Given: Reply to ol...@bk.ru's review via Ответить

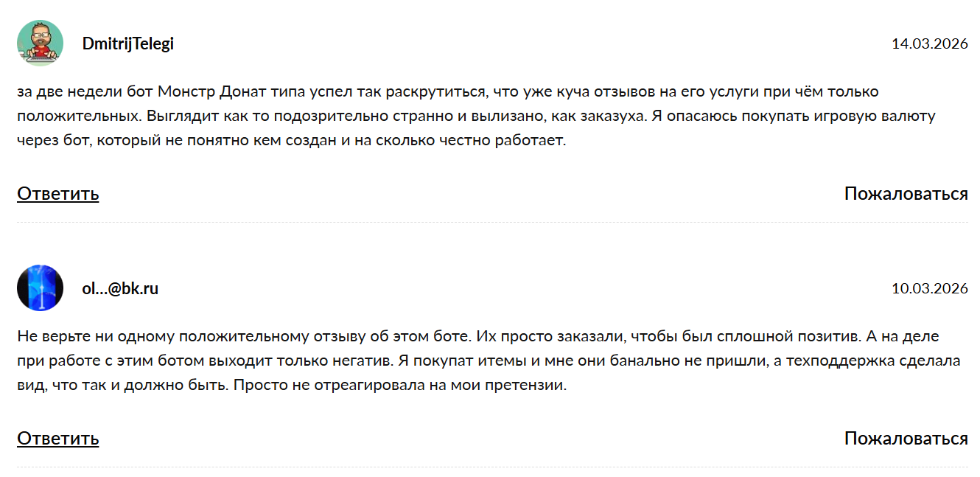Looking at the screenshot, I should [x=57, y=439].
